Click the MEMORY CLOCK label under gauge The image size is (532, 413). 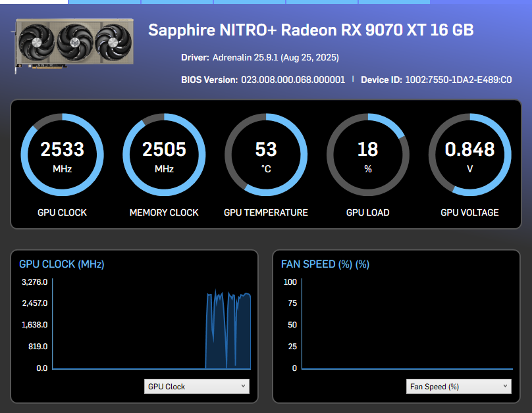tap(164, 213)
